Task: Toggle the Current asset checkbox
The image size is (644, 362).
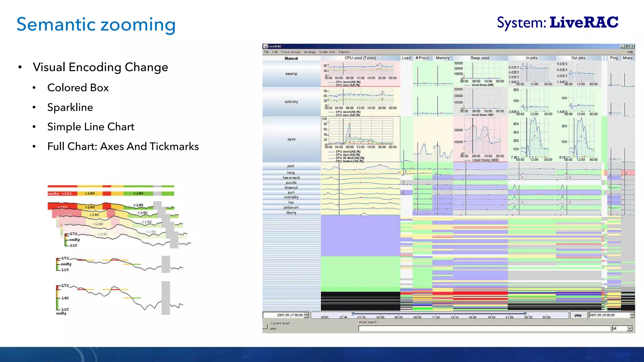Action: 265,326
